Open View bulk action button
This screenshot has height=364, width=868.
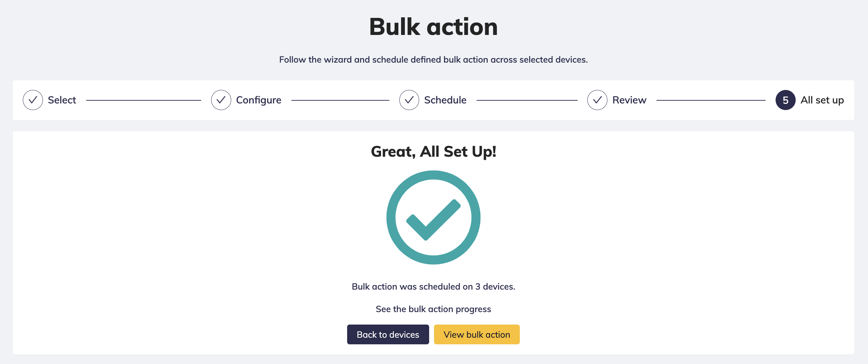[x=477, y=334]
